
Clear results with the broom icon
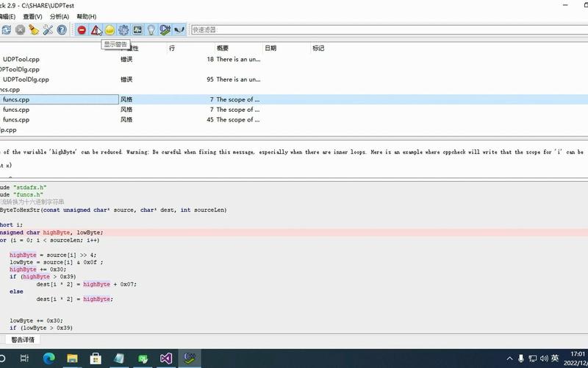coord(34,29)
